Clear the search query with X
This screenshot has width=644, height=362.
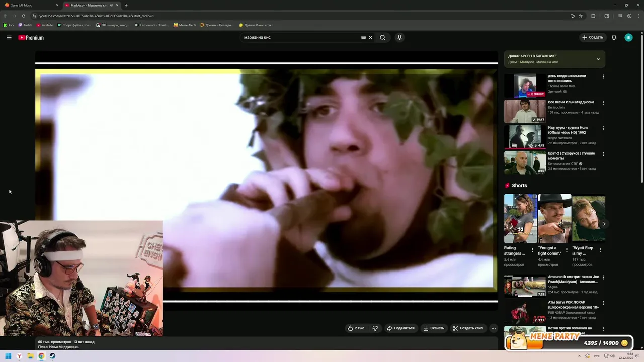[x=371, y=37]
